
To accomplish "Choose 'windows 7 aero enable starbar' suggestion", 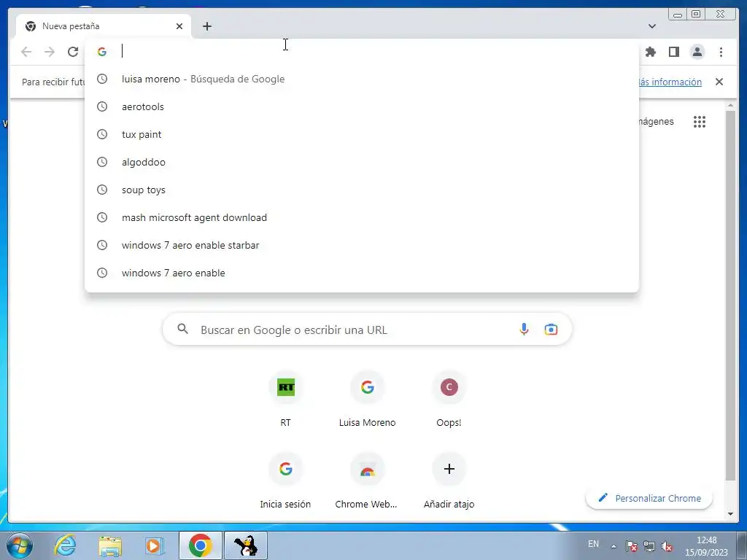I will click(x=362, y=245).
